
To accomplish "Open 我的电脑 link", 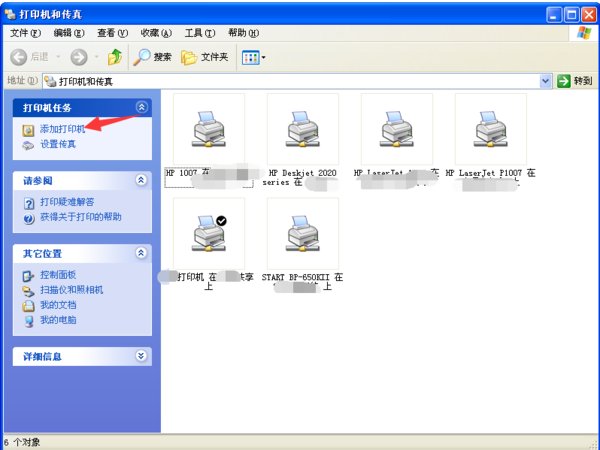I will (58, 320).
